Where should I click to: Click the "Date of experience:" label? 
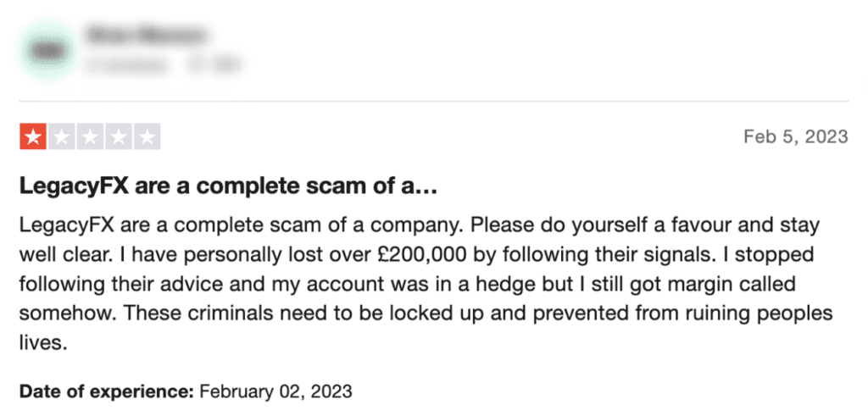click(107, 391)
